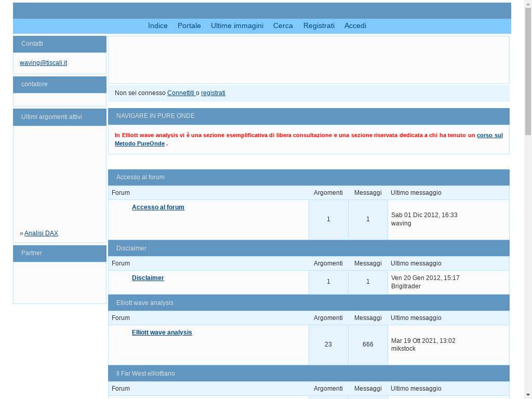
Task: Open the bold Elliott wave analysis forum link
Action: (x=162, y=332)
